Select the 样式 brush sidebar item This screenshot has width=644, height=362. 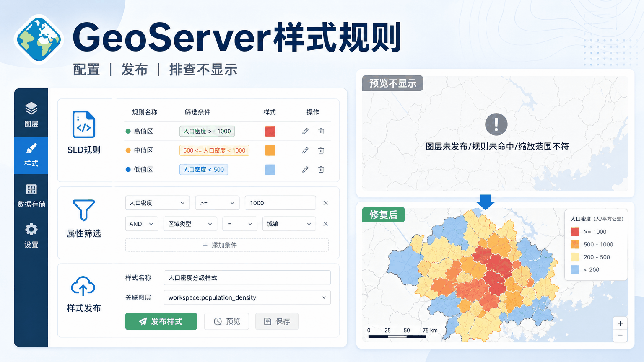click(x=31, y=155)
